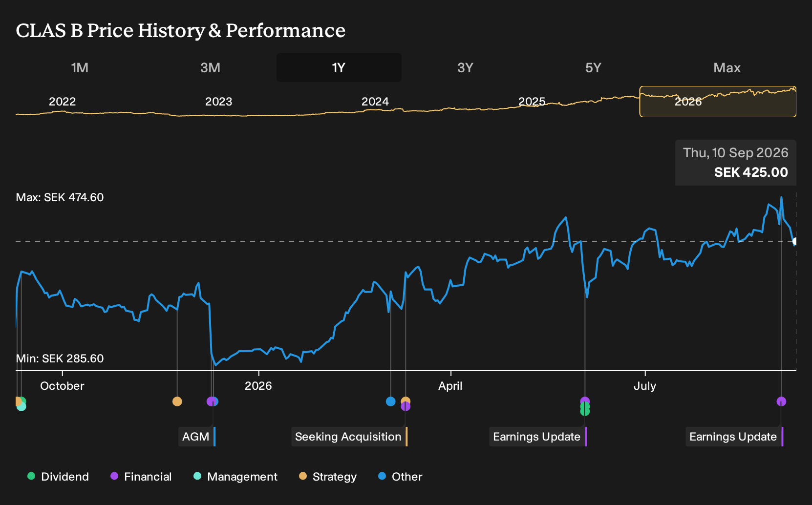
Task: Switch to the 3Y range
Action: tap(465, 67)
